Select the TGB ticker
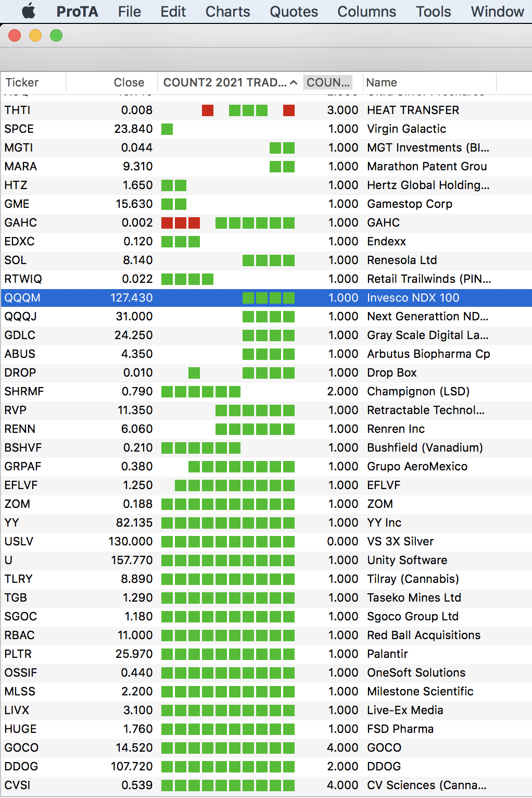Image resolution: width=532 pixels, height=798 pixels. [16, 598]
